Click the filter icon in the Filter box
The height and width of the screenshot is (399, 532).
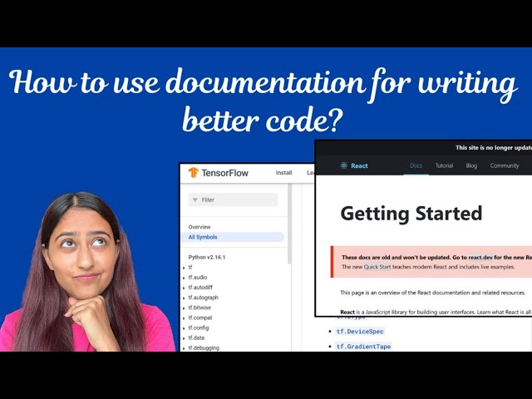(x=195, y=199)
